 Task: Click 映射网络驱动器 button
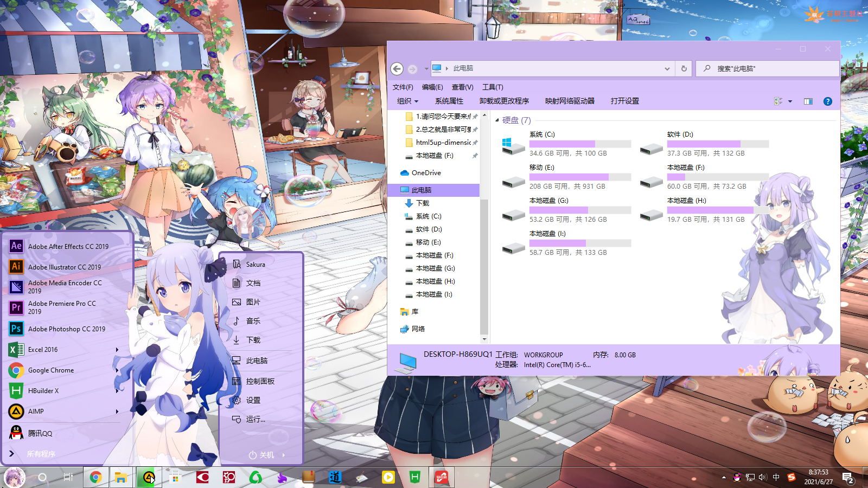(570, 101)
